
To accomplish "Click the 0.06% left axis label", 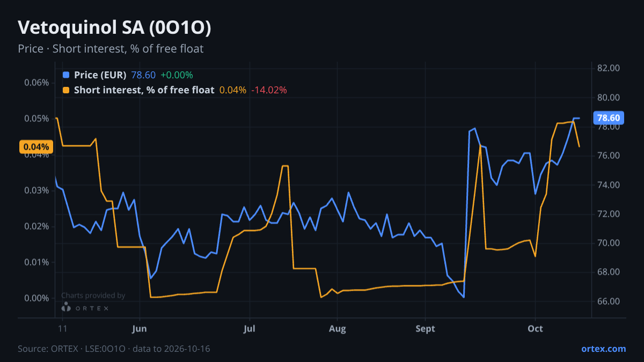I will (x=36, y=83).
